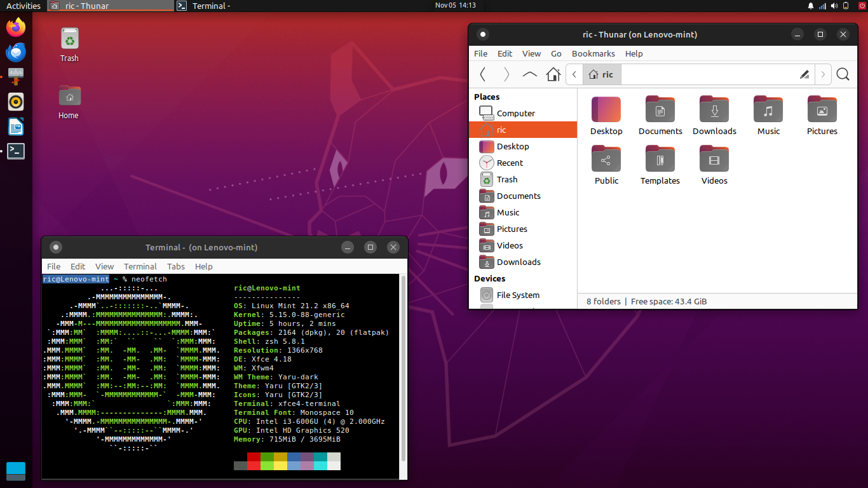This screenshot has height=488, width=868.
Task: Open search with the magnifier icon
Action: (843, 74)
